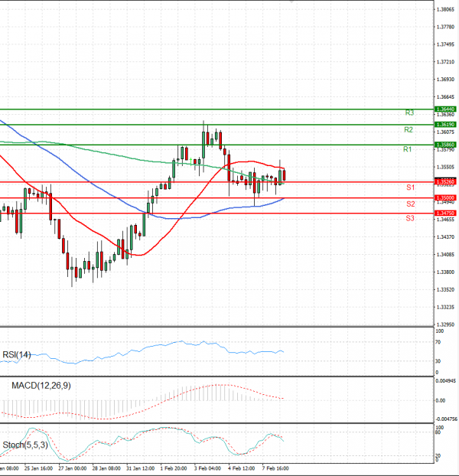This screenshot has height=476, width=459.
Task: Click the 1.37495 price axis value
Action: (445, 44)
